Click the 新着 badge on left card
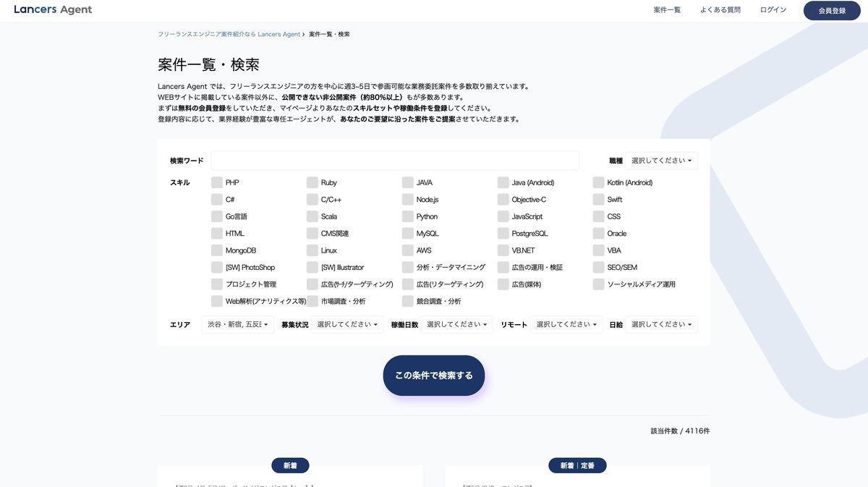 pyautogui.click(x=290, y=466)
